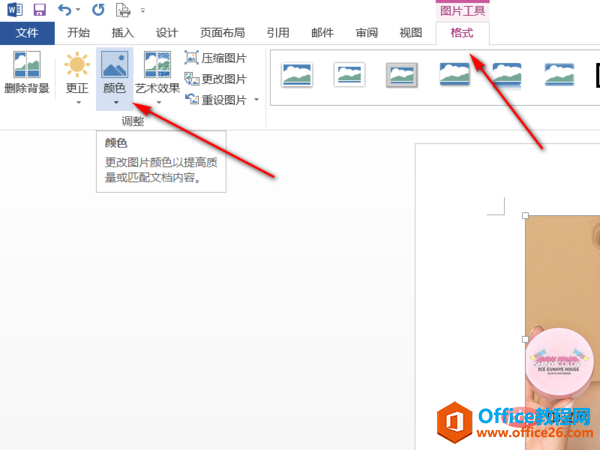The width and height of the screenshot is (600, 450).
Task: Expand the 重设图片 dropdown arrow
Action: point(257,100)
